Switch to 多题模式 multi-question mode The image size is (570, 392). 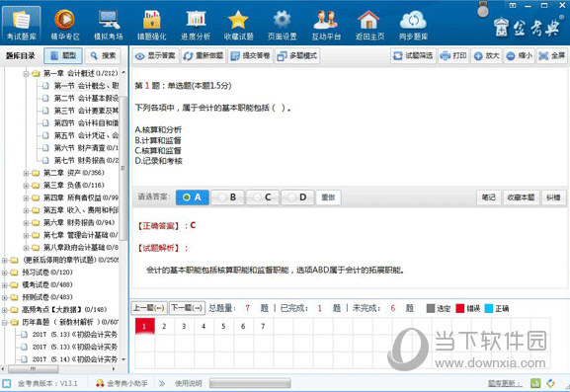click(x=297, y=56)
